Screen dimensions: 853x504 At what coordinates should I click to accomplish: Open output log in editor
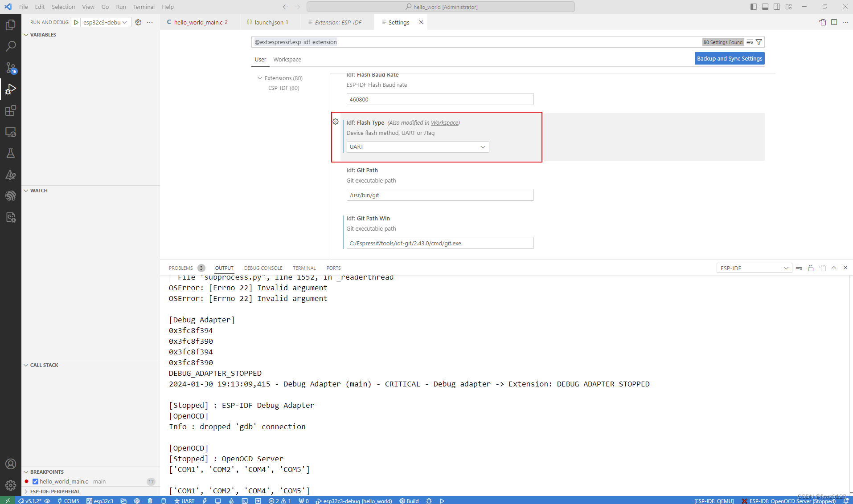pyautogui.click(x=823, y=268)
